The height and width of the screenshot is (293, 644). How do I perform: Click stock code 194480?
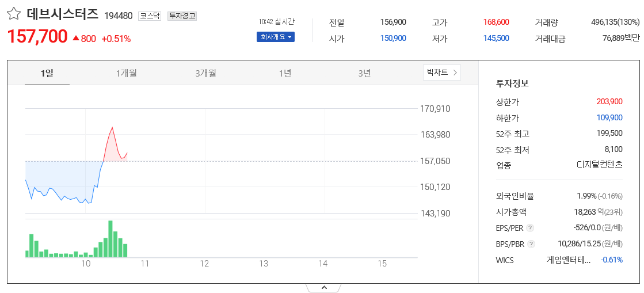point(119,16)
